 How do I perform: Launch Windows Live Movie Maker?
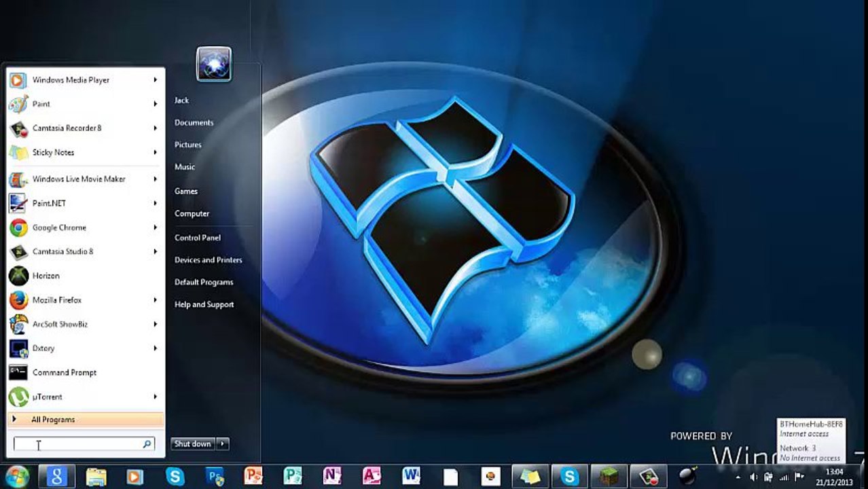85,179
